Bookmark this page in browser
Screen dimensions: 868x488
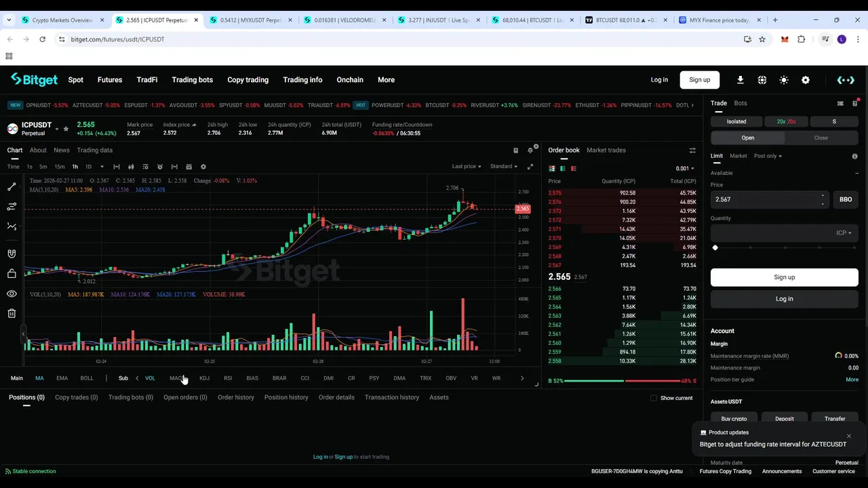pyautogui.click(x=762, y=39)
